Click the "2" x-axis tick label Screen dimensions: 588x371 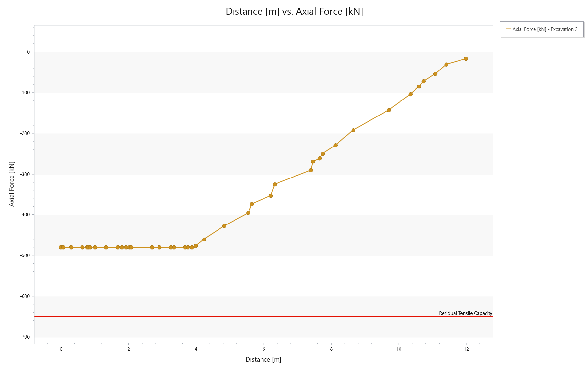click(129, 349)
